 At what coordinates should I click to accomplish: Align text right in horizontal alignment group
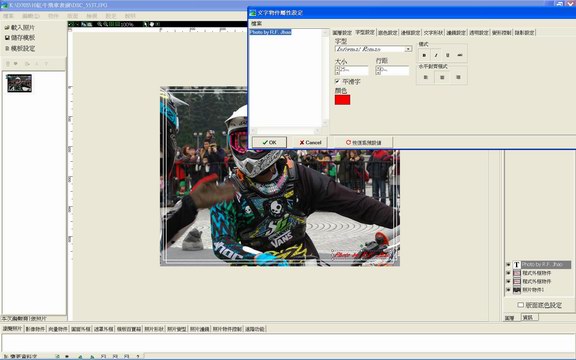pyautogui.click(x=458, y=78)
